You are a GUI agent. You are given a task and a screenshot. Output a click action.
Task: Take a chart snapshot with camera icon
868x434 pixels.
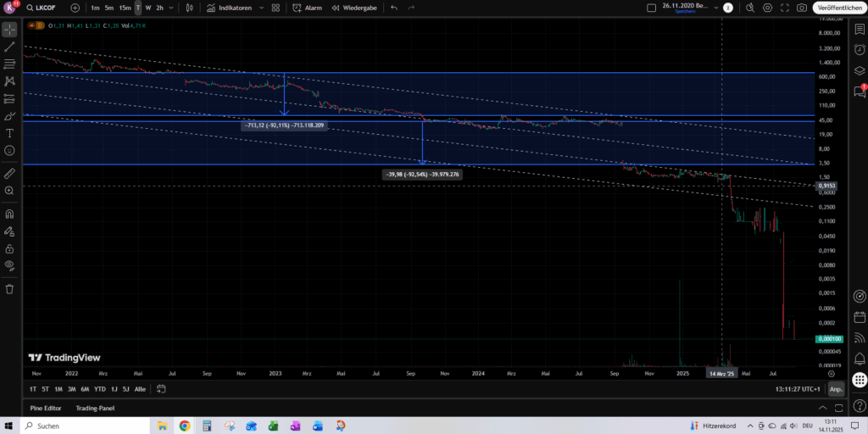(x=802, y=8)
